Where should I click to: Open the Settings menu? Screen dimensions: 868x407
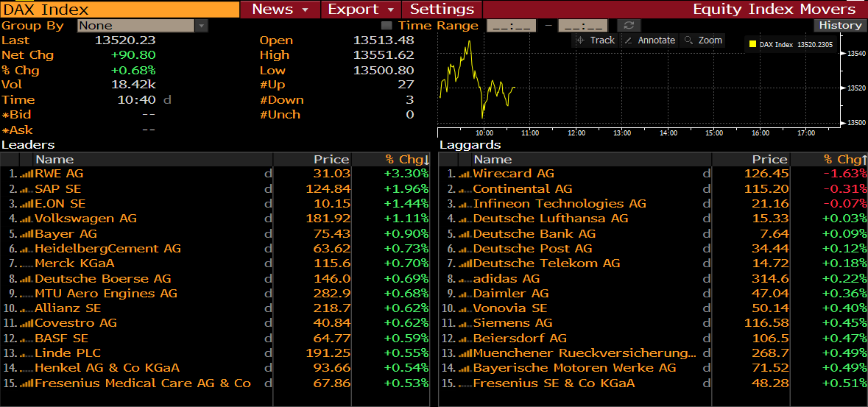click(x=442, y=10)
